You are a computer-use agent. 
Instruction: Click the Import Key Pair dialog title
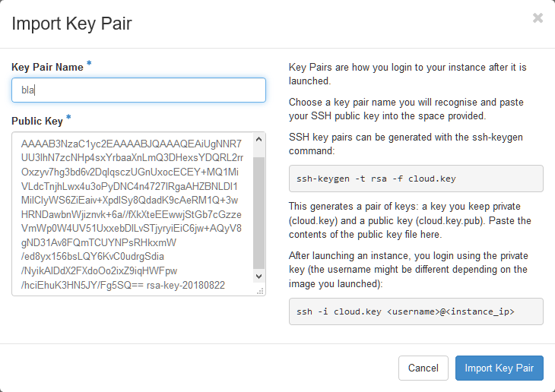click(71, 24)
